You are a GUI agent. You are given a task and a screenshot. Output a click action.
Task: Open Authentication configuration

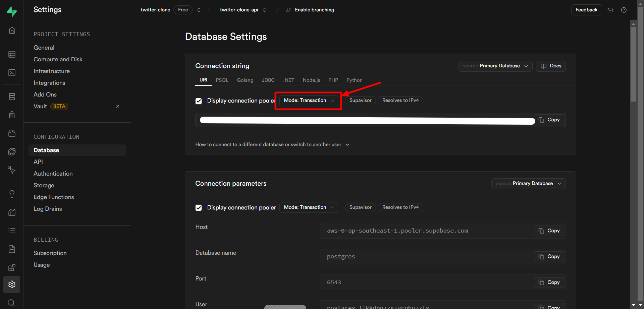[53, 174]
